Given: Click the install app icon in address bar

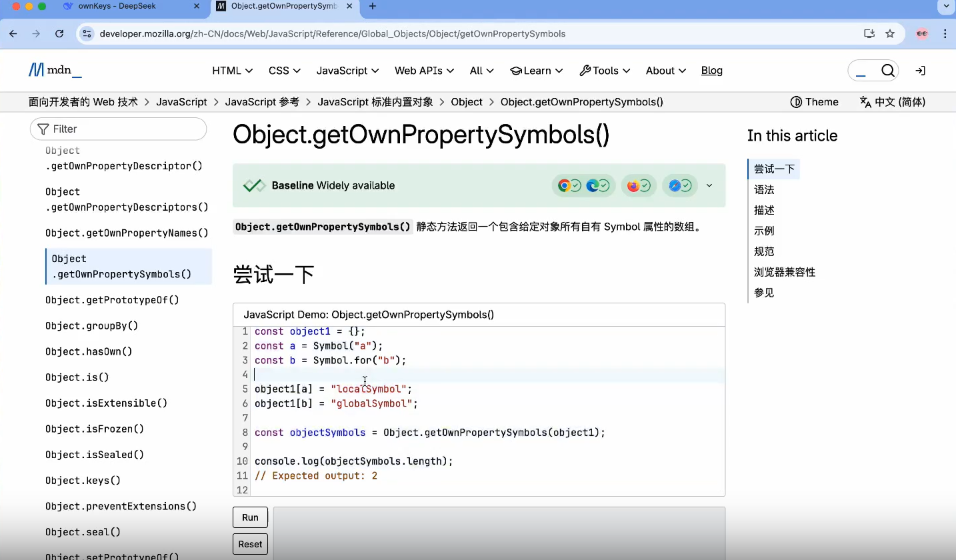Looking at the screenshot, I should 869,33.
